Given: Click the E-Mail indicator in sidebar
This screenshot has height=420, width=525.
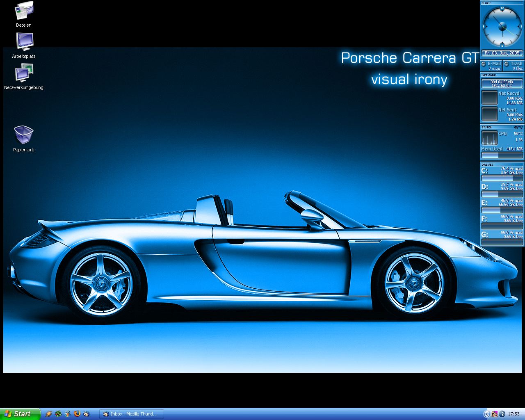Looking at the screenshot, I should pyautogui.click(x=491, y=66).
